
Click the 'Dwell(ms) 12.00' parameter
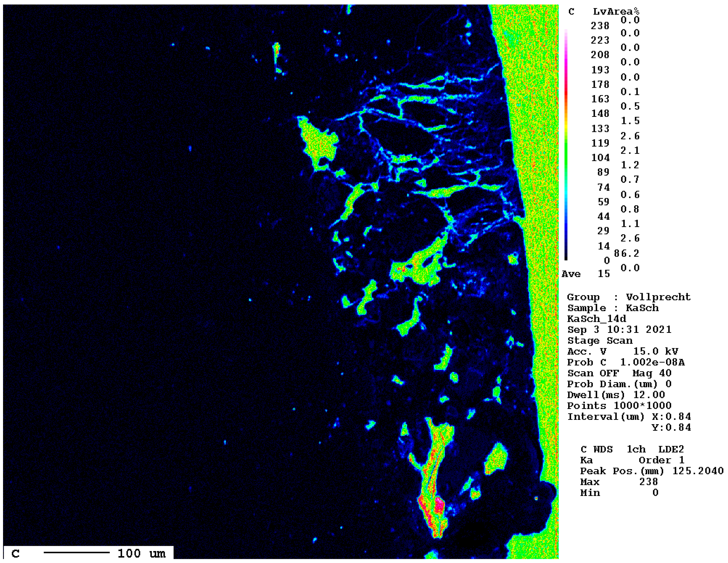point(616,395)
